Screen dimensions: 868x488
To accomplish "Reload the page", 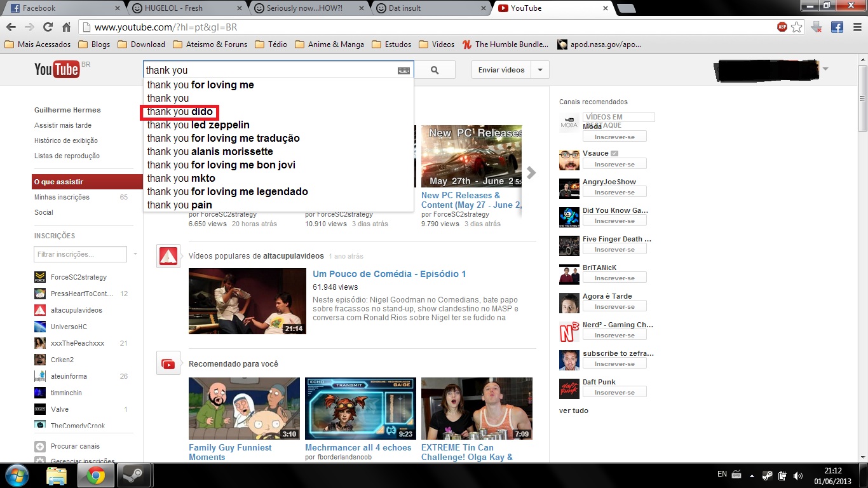I will (48, 27).
